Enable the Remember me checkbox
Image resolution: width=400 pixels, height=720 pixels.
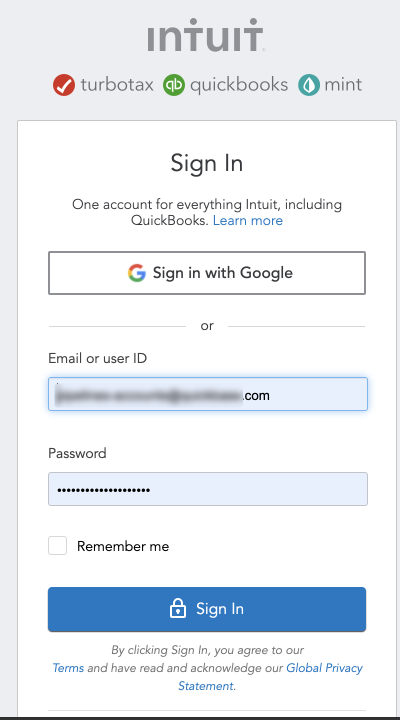(x=57, y=546)
